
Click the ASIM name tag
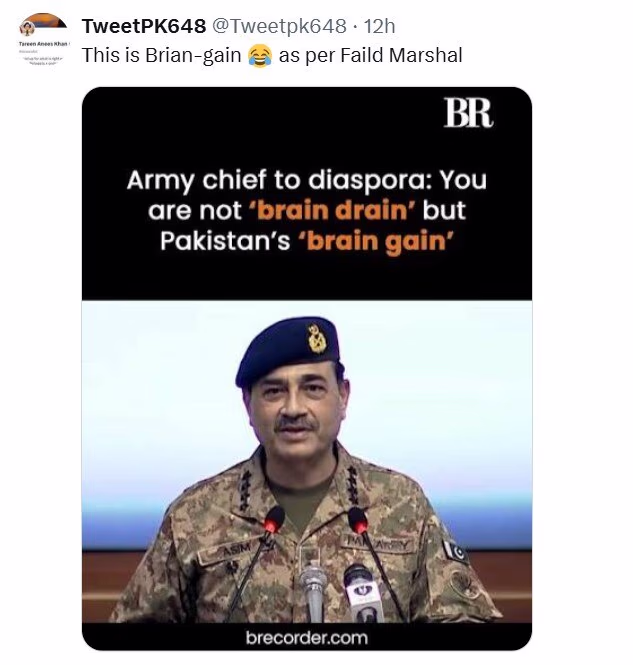(x=234, y=552)
